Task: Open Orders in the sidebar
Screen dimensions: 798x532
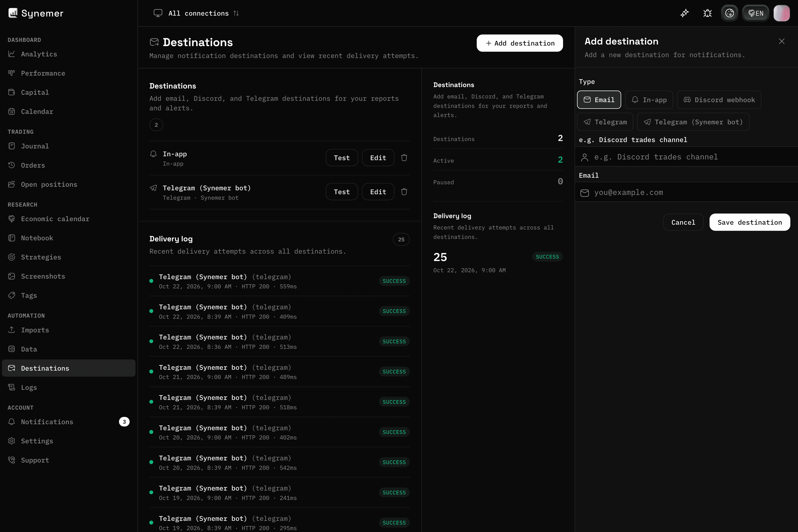Action: pyautogui.click(x=69, y=165)
